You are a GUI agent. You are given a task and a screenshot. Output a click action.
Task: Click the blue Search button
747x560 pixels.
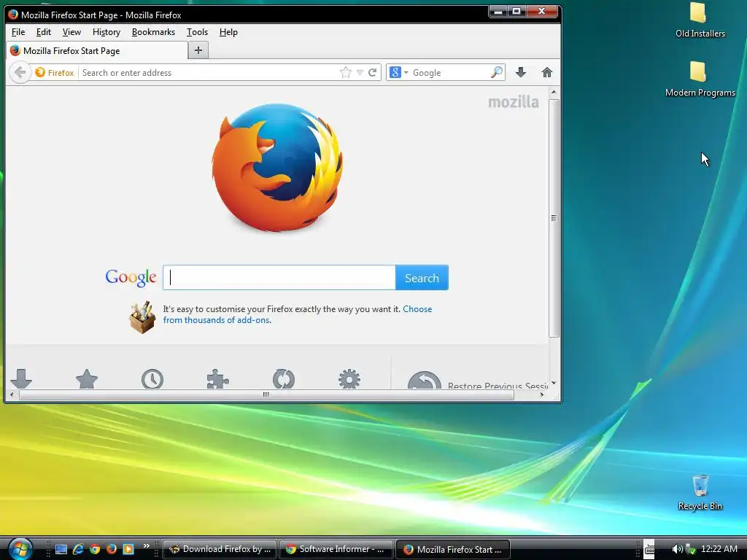coord(422,278)
